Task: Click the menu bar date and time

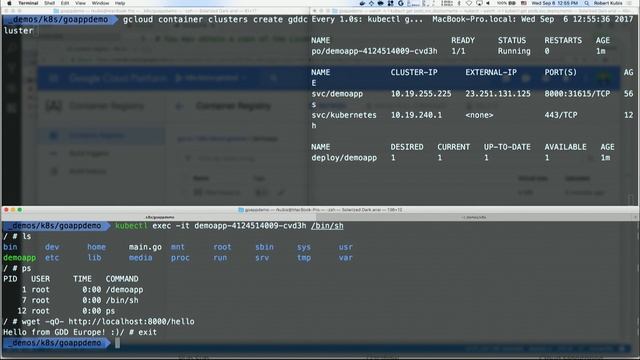Action: [554, 3]
